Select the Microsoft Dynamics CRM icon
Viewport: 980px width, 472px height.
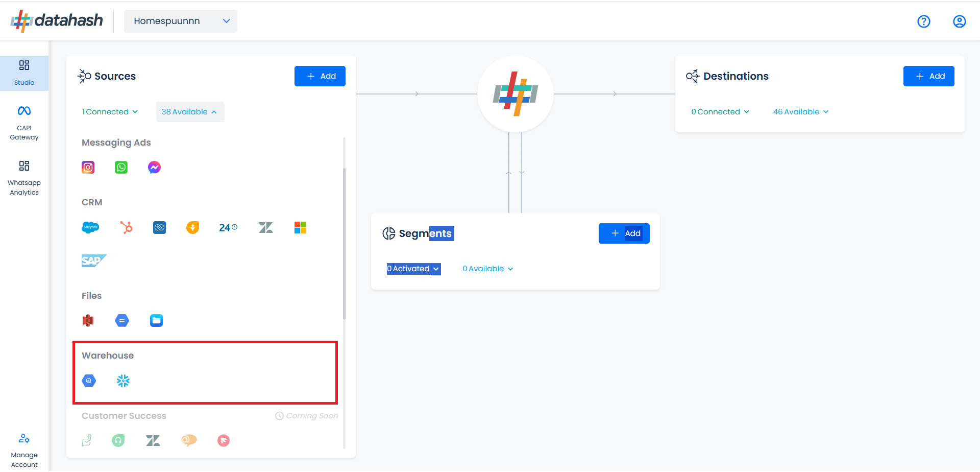[x=300, y=228]
